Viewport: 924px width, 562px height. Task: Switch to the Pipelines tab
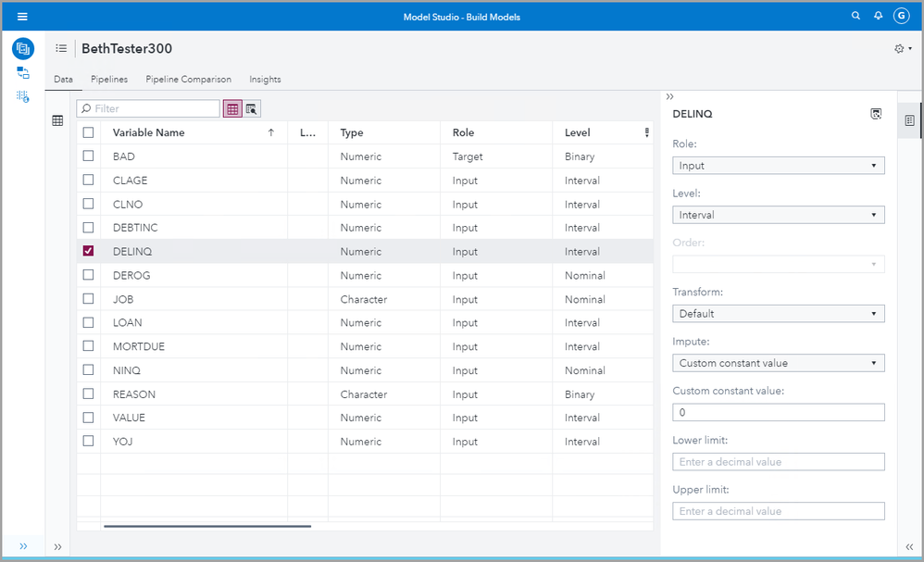click(109, 80)
